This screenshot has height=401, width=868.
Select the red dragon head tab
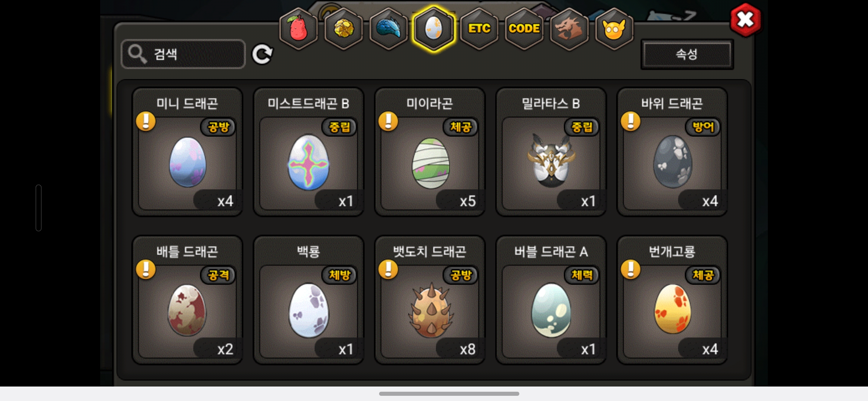point(569,29)
